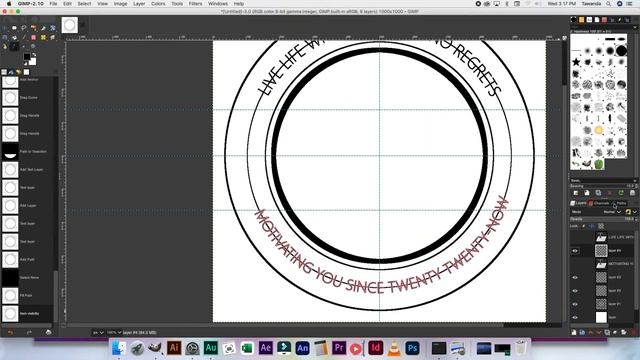Image resolution: width=640 pixels, height=360 pixels.
Task: Toggle visibility of LIVE LIFE text layer
Action: coord(575,237)
